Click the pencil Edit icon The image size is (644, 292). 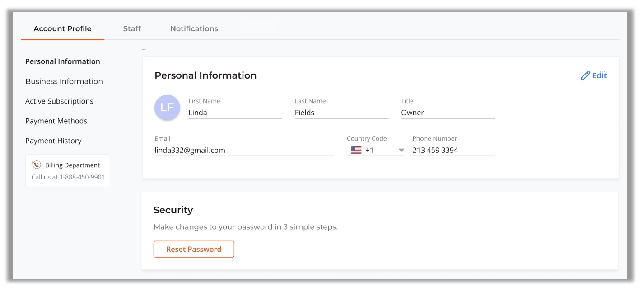point(585,76)
